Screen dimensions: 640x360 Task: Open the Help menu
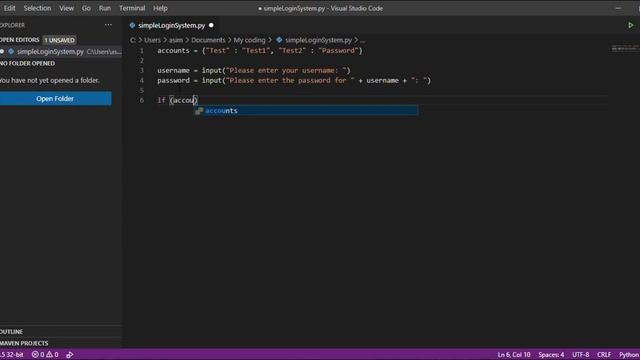pos(160,8)
